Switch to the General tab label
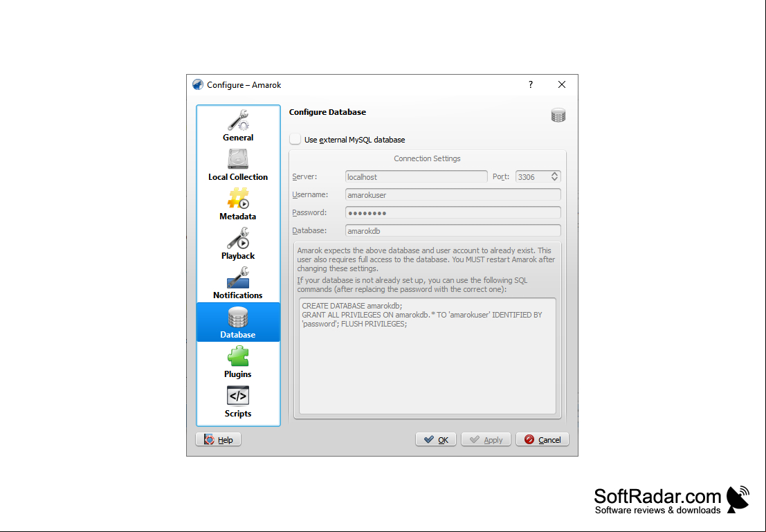Image resolution: width=766 pixels, height=532 pixels. pyautogui.click(x=238, y=138)
